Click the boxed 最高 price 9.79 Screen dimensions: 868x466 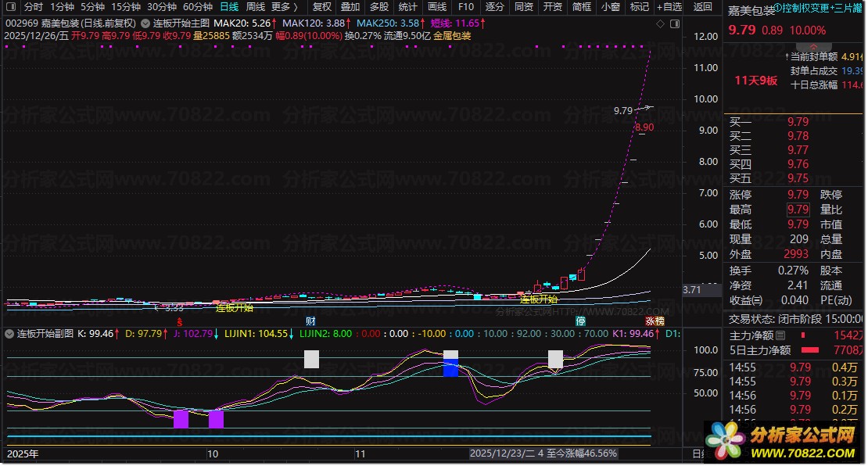pos(798,210)
